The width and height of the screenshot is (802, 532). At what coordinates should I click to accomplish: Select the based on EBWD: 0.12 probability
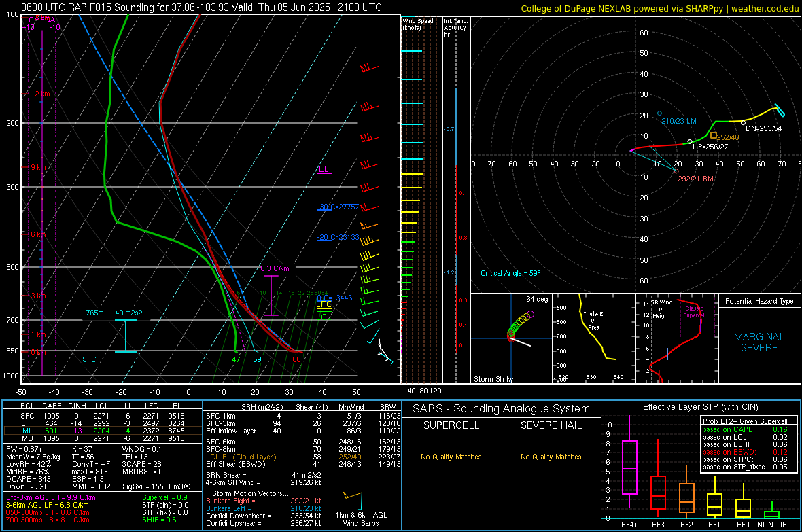click(745, 453)
